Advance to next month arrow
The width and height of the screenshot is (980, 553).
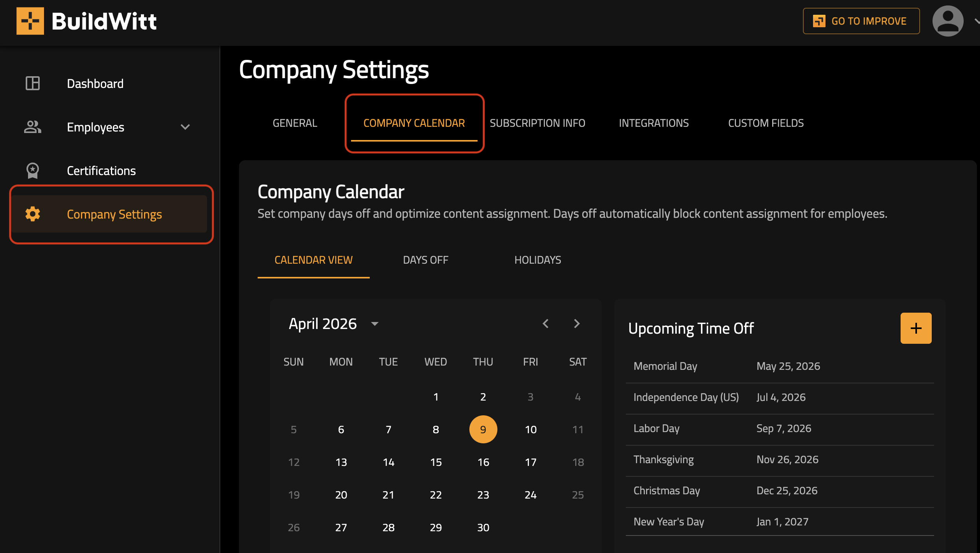tap(577, 324)
